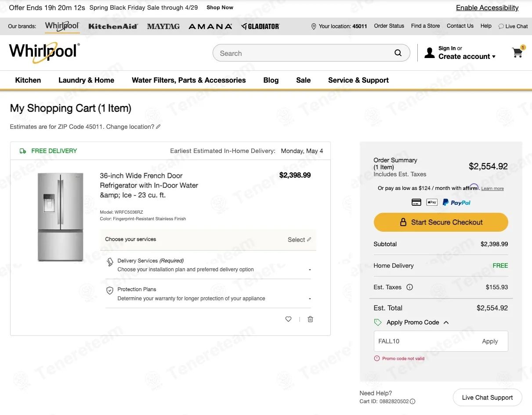Click the location pin icon
Screen dimensions: 532x415
coord(314,26)
